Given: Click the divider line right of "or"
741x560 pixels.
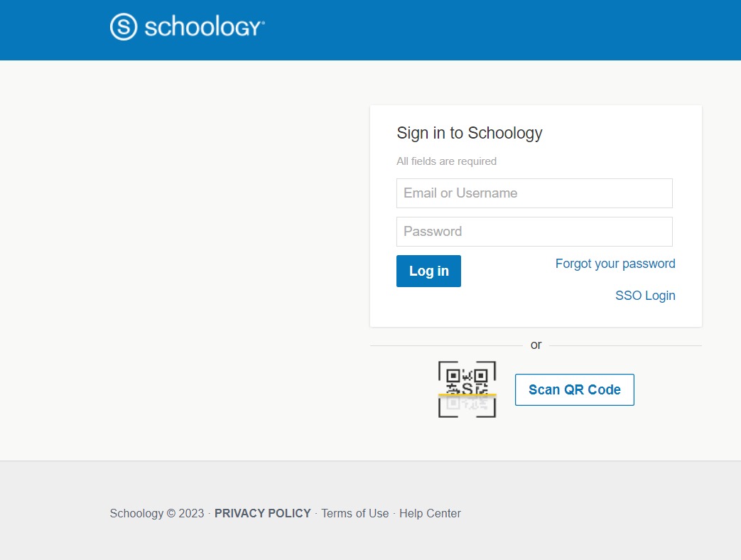Looking at the screenshot, I should pyautogui.click(x=625, y=345).
